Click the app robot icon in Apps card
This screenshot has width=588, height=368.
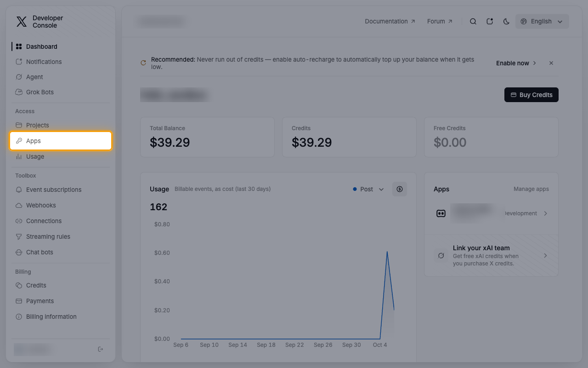pos(441,213)
